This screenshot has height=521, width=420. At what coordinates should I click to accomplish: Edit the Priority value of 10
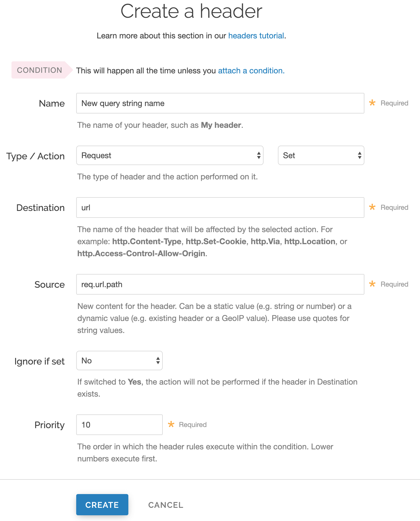119,424
